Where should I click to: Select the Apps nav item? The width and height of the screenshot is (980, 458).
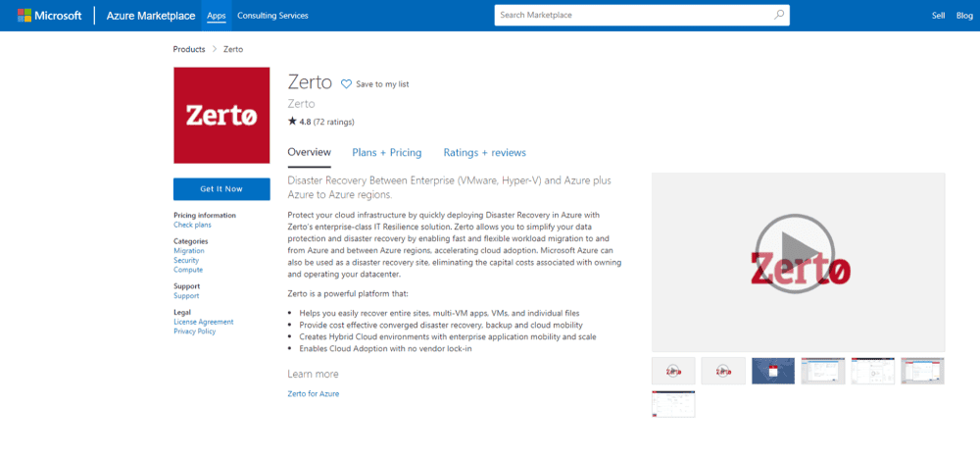tap(216, 16)
